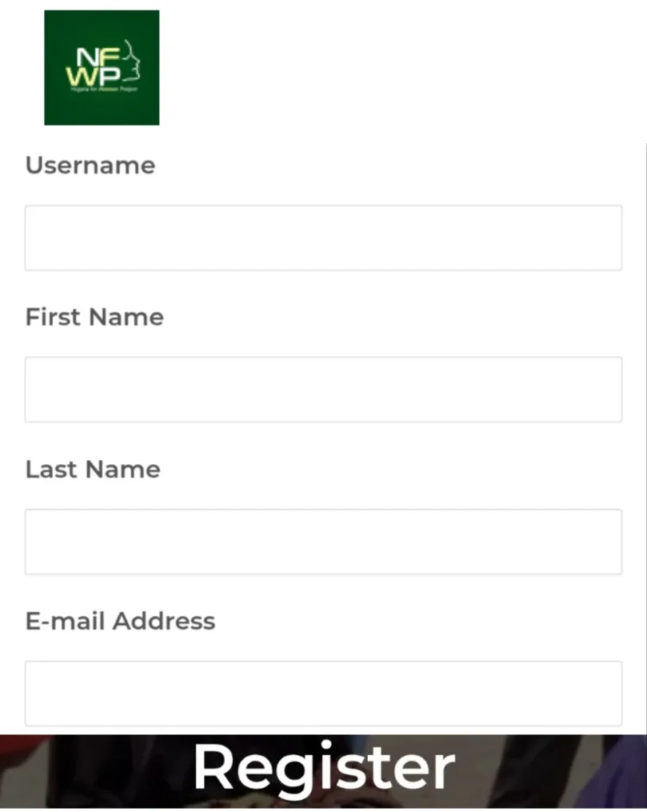
Task: Focus the First Name text box
Action: point(323,389)
